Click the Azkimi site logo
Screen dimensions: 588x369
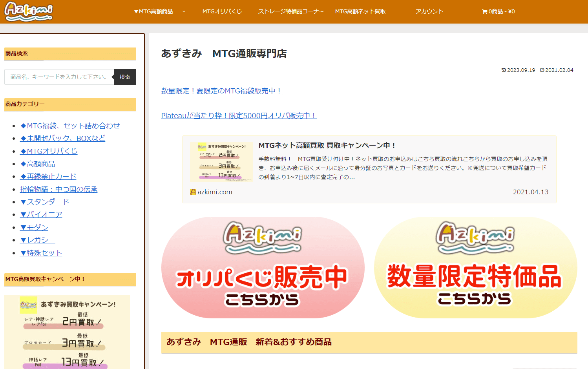point(27,11)
